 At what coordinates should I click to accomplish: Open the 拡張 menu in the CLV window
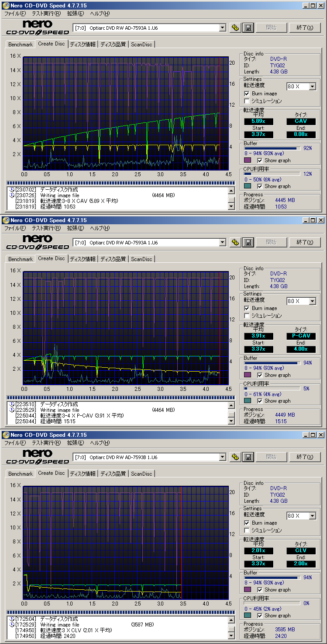pyautogui.click(x=76, y=443)
